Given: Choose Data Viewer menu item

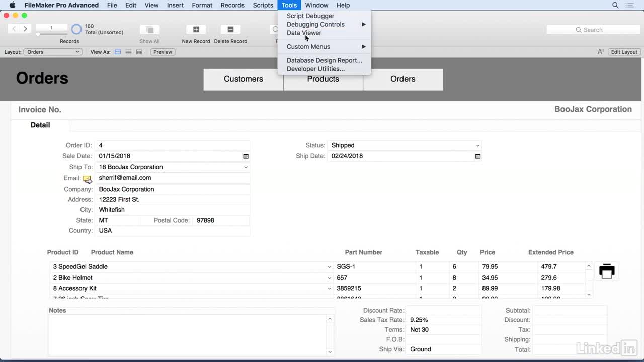Looking at the screenshot, I should pos(324,33).
